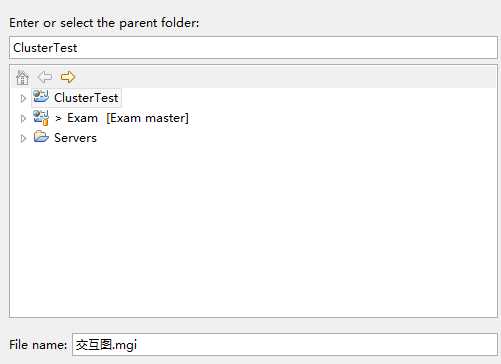Click empty white area below the Servers item
Viewport: 501px width, 364px height.
tap(253, 230)
